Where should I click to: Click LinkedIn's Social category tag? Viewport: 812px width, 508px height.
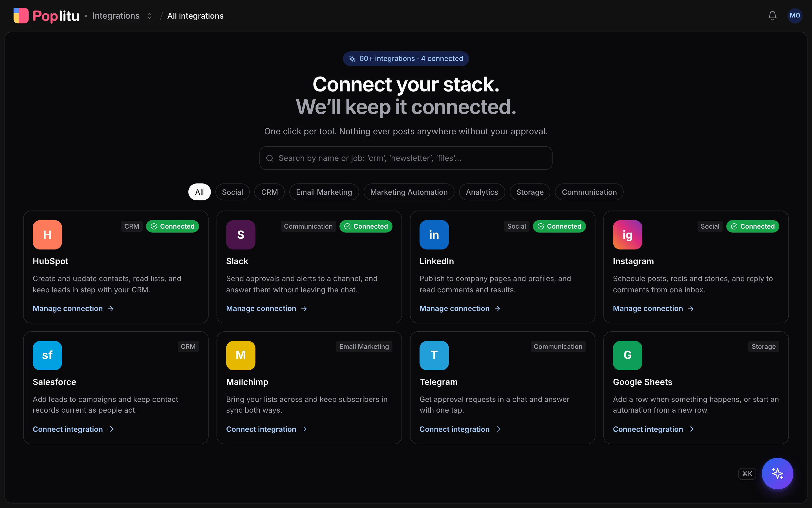click(517, 226)
